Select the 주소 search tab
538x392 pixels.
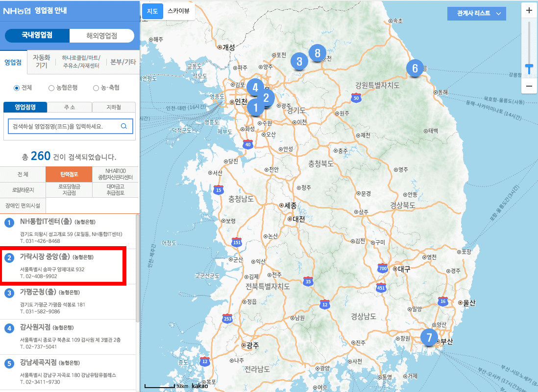70,107
